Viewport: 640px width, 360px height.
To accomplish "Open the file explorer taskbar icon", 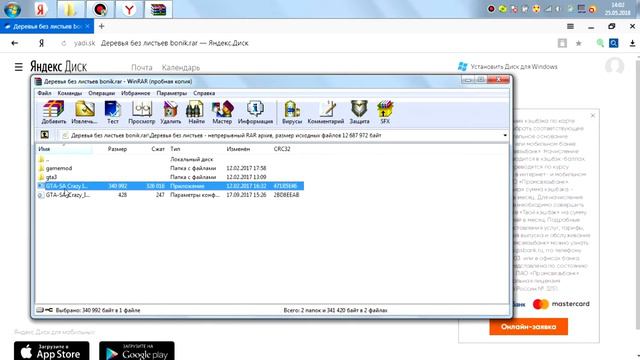I will coord(70,9).
